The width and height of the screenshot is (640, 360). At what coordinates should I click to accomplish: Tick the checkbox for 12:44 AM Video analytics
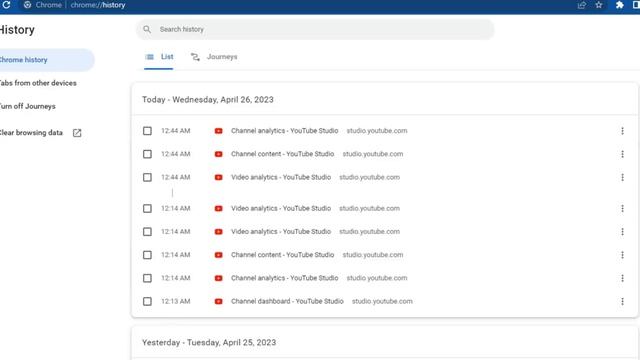point(147,177)
